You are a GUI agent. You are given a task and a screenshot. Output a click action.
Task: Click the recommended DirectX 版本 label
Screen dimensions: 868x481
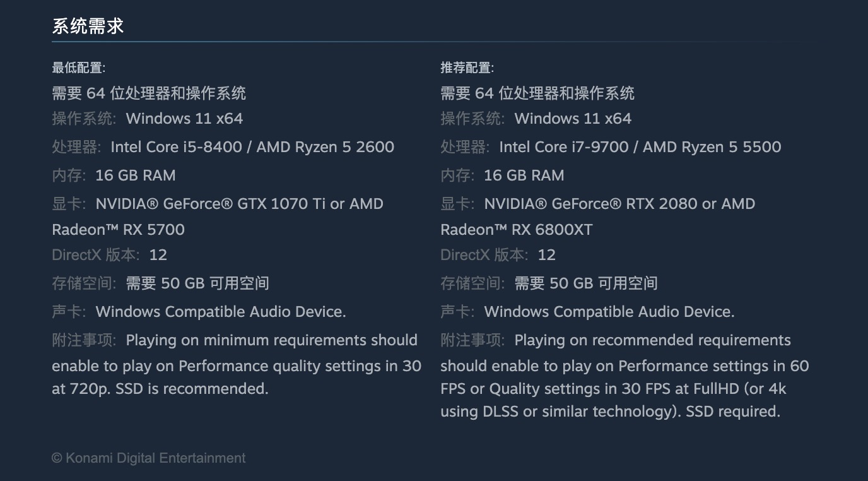click(484, 255)
